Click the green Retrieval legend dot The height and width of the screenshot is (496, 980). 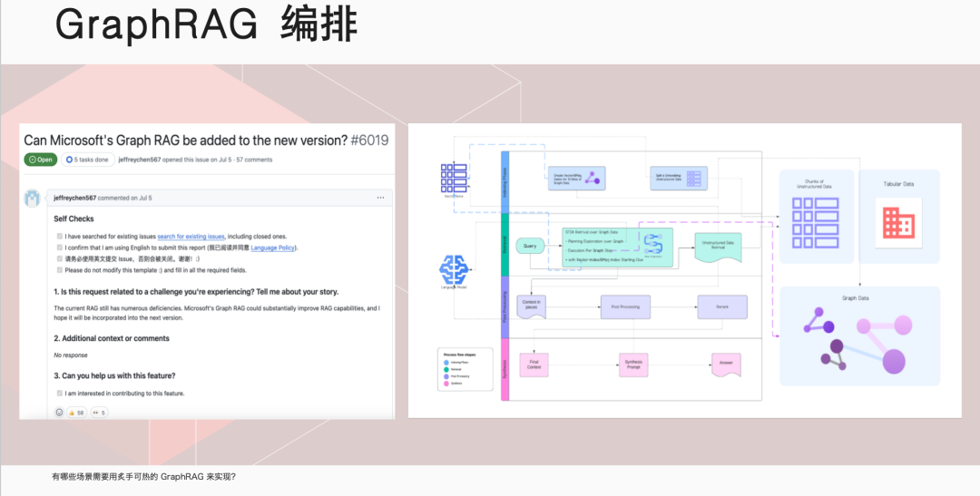(446, 369)
